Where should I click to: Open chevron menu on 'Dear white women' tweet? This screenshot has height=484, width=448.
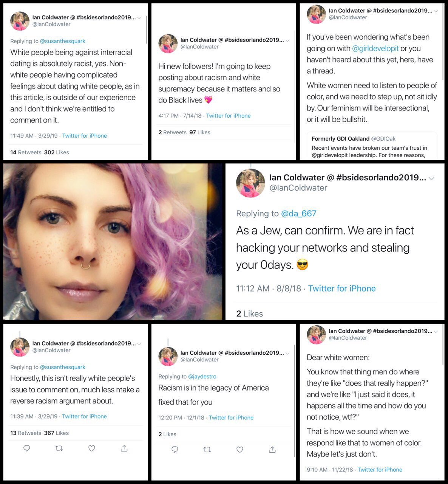pyautogui.click(x=436, y=332)
